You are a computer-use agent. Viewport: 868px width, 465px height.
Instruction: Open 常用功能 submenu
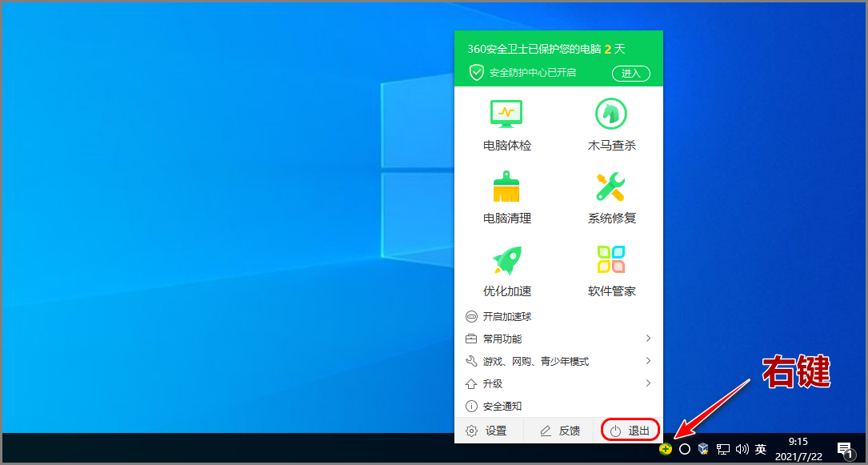pos(558,339)
